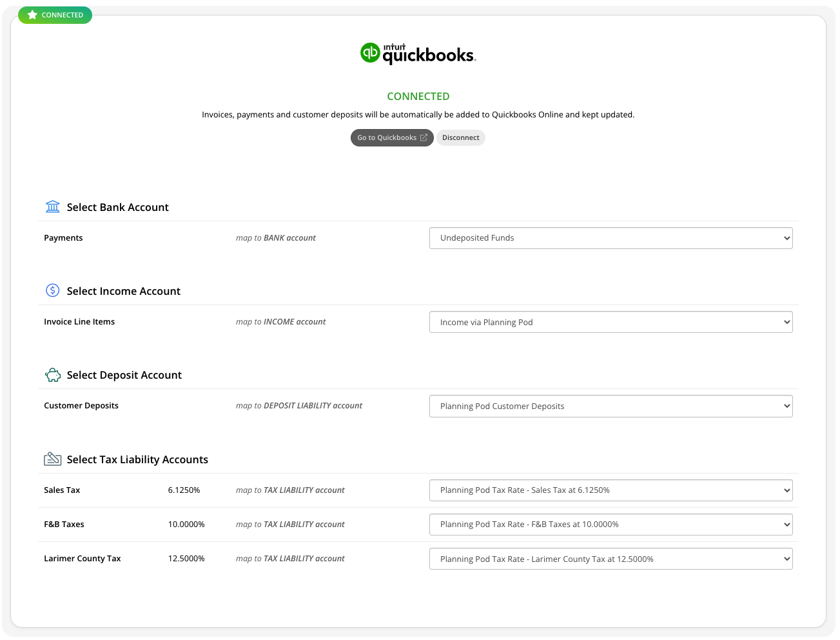
Task: Click the 6.1250% tax rate value
Action: (x=184, y=490)
